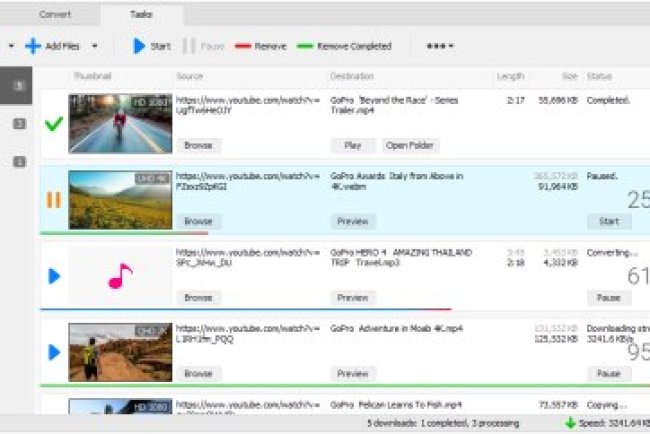Click Preview for Adventure in Moab task

pyautogui.click(x=353, y=373)
